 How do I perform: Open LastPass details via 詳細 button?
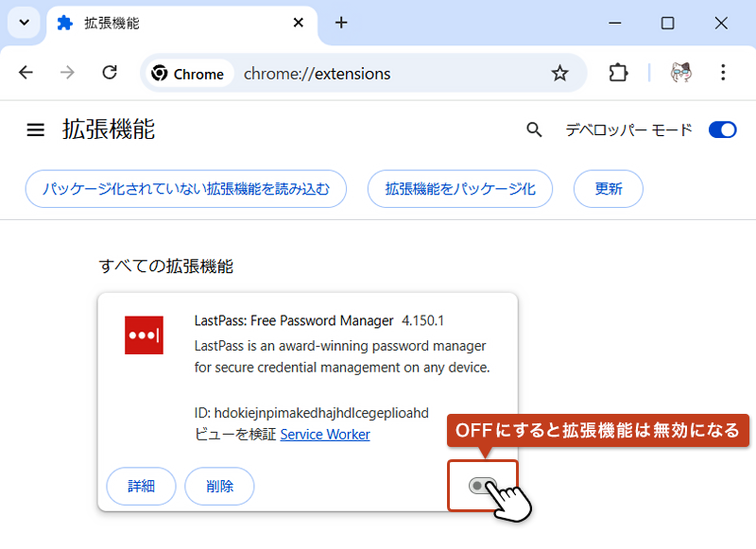pyautogui.click(x=141, y=486)
